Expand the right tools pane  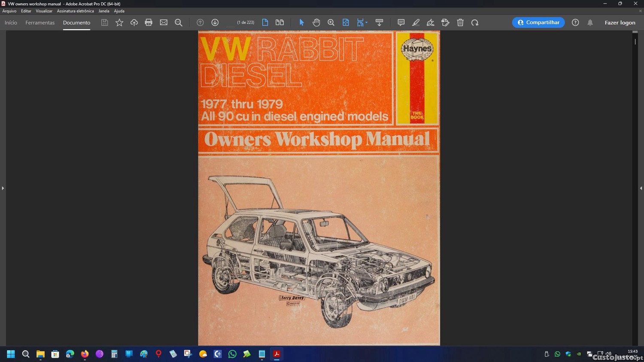click(641, 188)
